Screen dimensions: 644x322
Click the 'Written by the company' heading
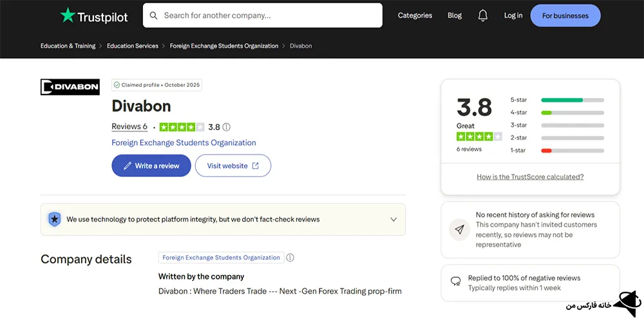tap(201, 276)
